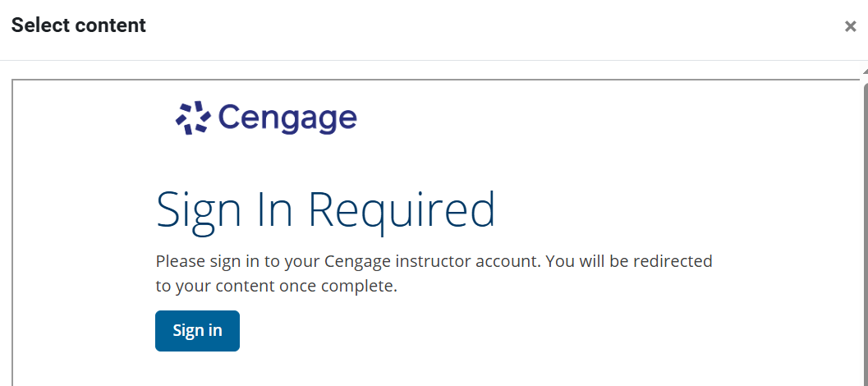Click the word 'redirected' in the message
The width and height of the screenshot is (868, 386).
point(673,262)
